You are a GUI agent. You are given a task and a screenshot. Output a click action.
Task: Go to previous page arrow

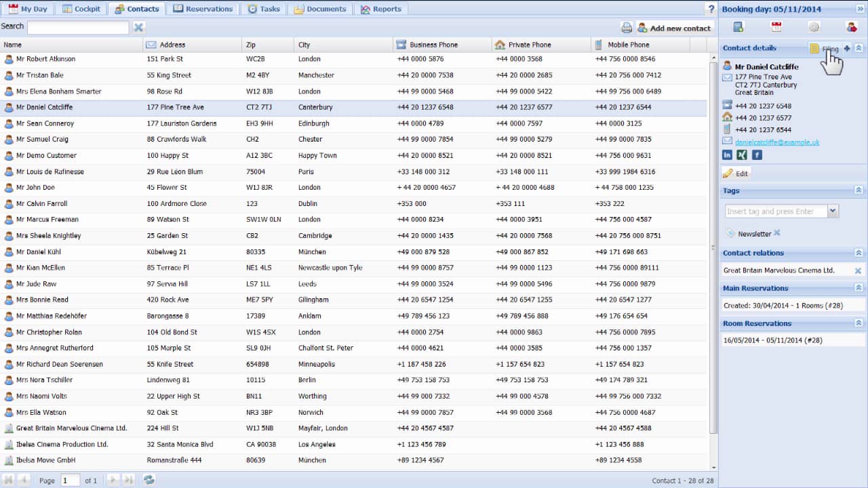click(24, 480)
